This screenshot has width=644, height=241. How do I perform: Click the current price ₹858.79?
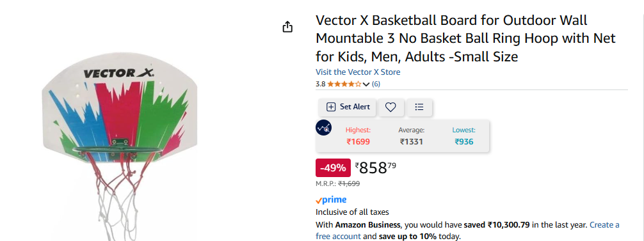click(x=375, y=167)
